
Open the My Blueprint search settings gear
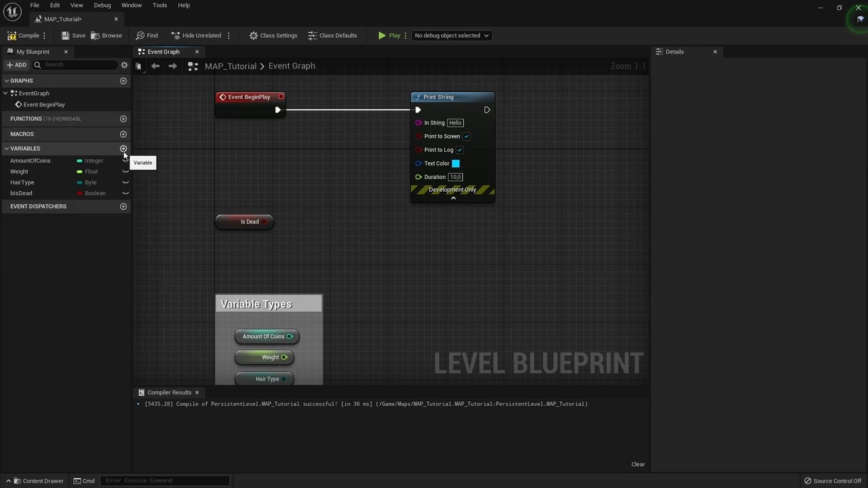click(123, 64)
